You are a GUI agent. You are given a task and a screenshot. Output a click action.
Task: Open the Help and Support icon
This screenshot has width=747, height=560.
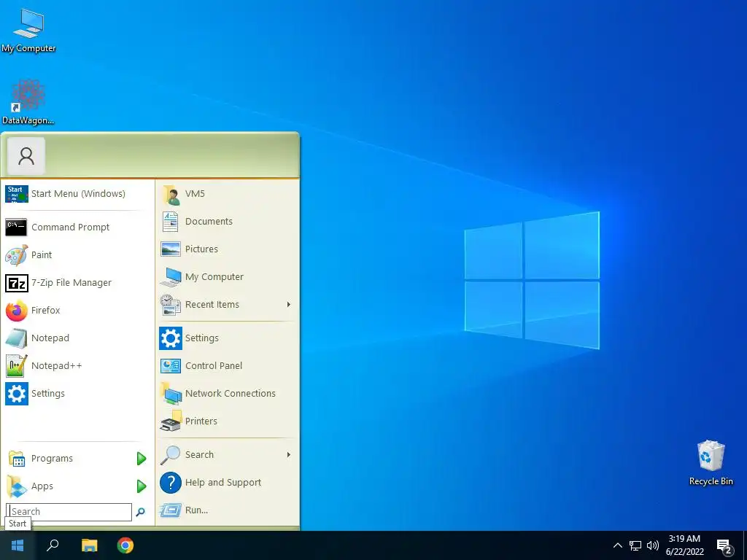click(171, 483)
